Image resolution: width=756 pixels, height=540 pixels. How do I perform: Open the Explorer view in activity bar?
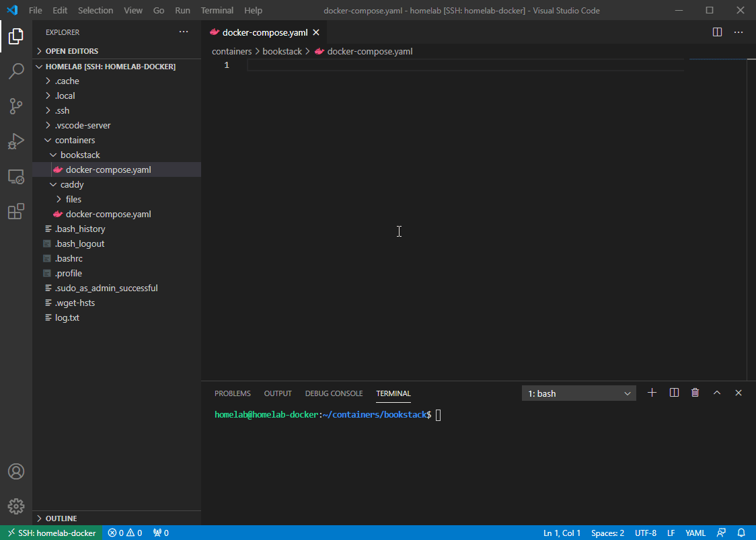pyautogui.click(x=16, y=36)
